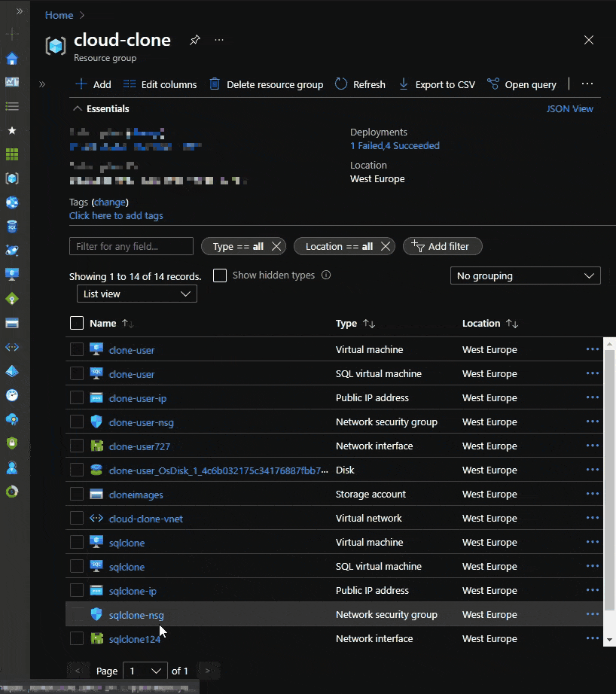Open sqlclone-nsg network security group
The image size is (616, 694).
pos(136,615)
